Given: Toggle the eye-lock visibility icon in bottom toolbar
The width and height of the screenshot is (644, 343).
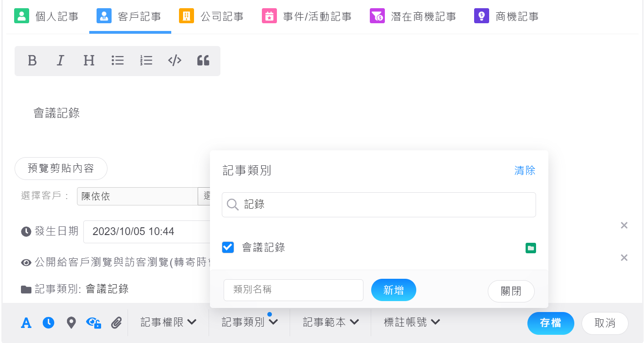Looking at the screenshot, I should (x=93, y=323).
